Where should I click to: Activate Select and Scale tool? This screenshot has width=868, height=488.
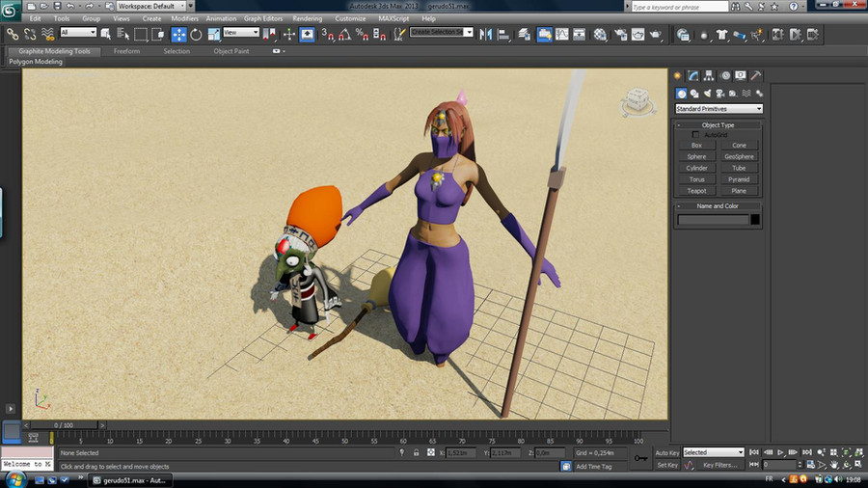[214, 35]
